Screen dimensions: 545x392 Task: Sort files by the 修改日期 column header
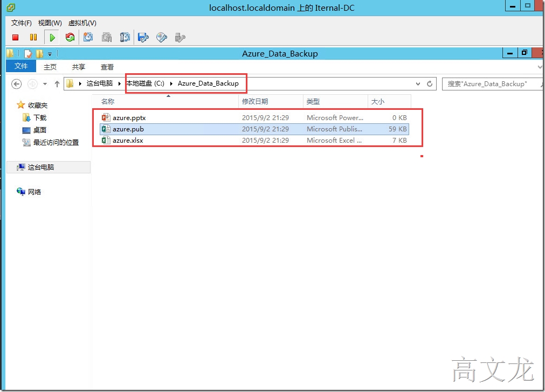pos(271,101)
